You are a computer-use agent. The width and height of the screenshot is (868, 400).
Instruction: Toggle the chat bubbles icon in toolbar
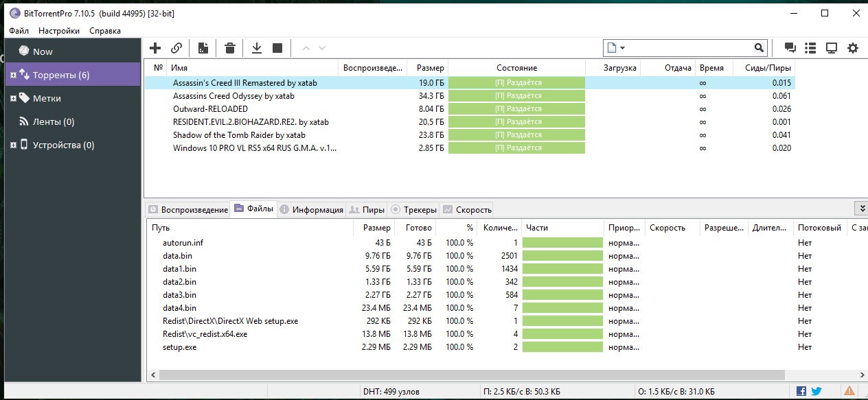pyautogui.click(x=790, y=48)
